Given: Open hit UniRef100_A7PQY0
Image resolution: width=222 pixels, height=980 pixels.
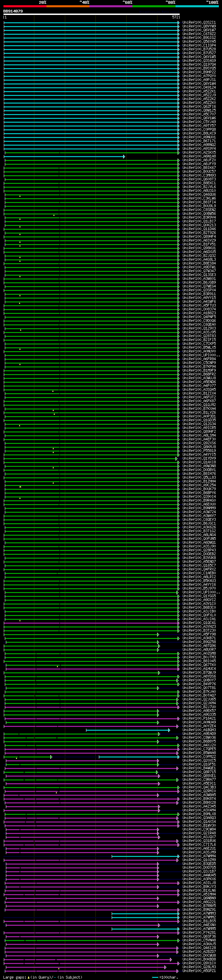Looking at the screenshot, I should [x=199, y=76].
